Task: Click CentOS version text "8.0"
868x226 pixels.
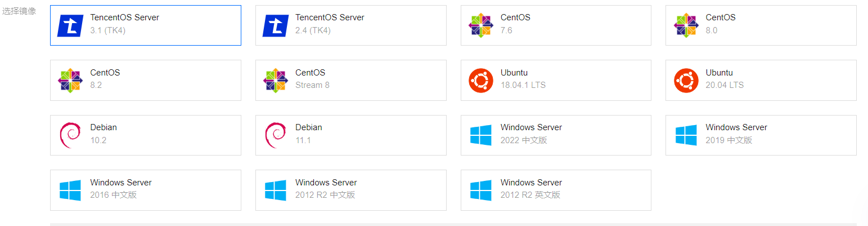Action: tap(712, 30)
